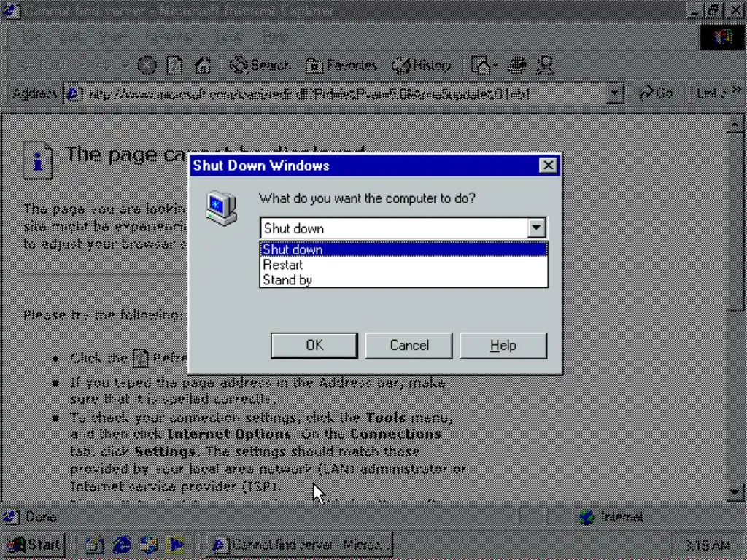Click the computer icon in shutdown dialog
This screenshot has height=560, width=747.
(x=221, y=208)
